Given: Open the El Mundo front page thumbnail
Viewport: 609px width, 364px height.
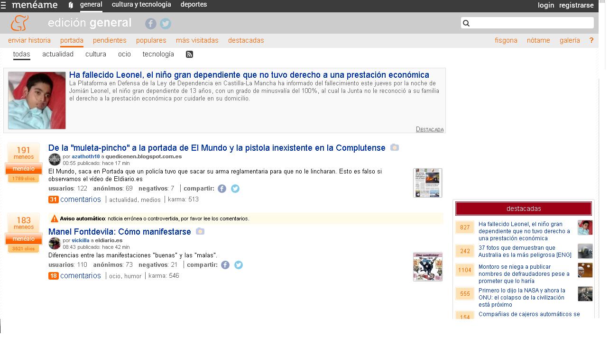Looking at the screenshot, I should [427, 182].
